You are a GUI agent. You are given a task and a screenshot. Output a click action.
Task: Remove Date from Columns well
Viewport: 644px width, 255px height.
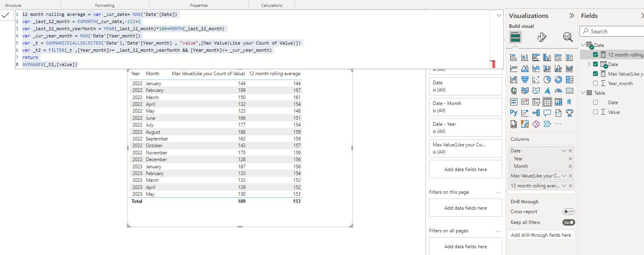[570, 151]
